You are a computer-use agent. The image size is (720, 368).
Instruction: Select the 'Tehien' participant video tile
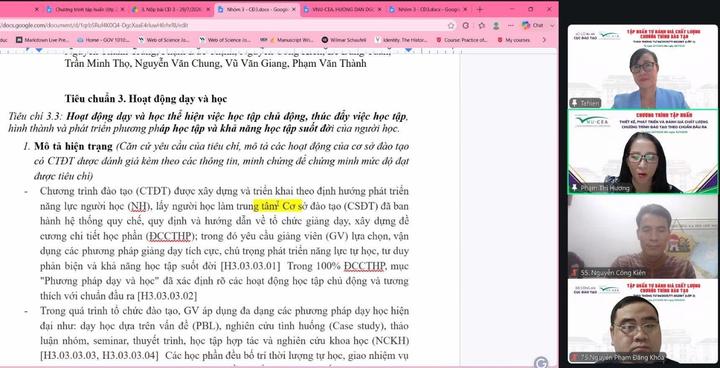643,66
